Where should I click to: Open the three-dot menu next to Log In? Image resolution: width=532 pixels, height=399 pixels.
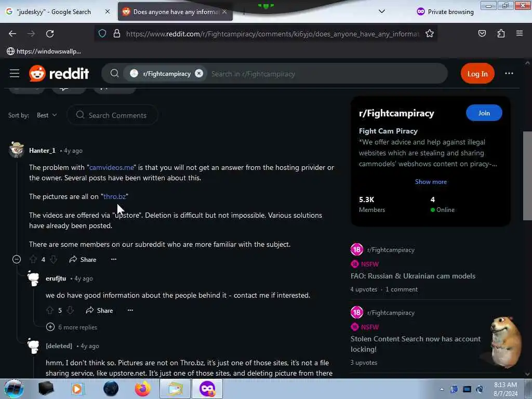point(509,73)
